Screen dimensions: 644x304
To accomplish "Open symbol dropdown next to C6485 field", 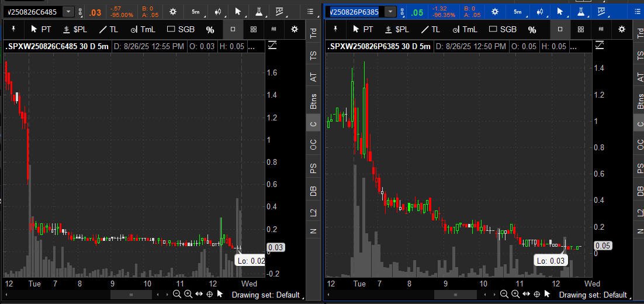I will pyautogui.click(x=68, y=12).
